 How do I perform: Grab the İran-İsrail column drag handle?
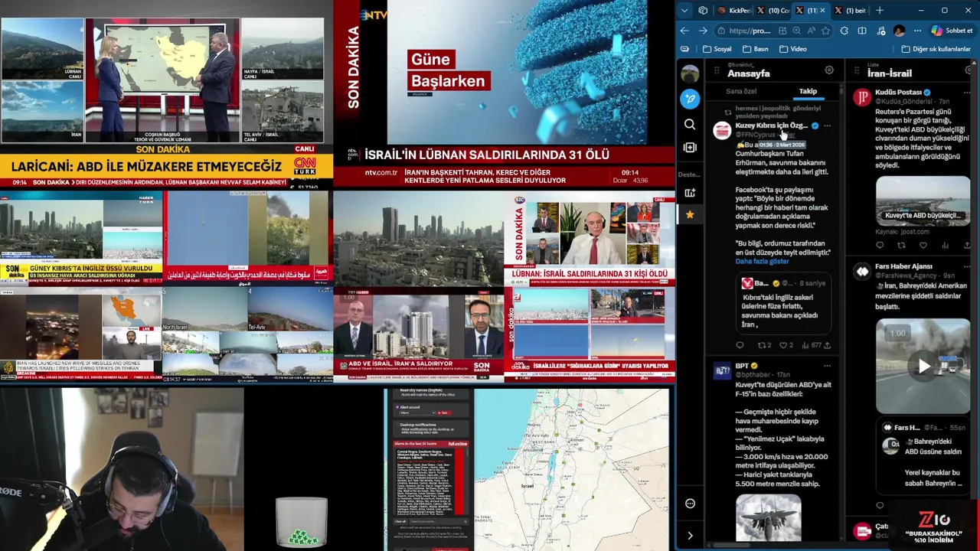point(857,70)
